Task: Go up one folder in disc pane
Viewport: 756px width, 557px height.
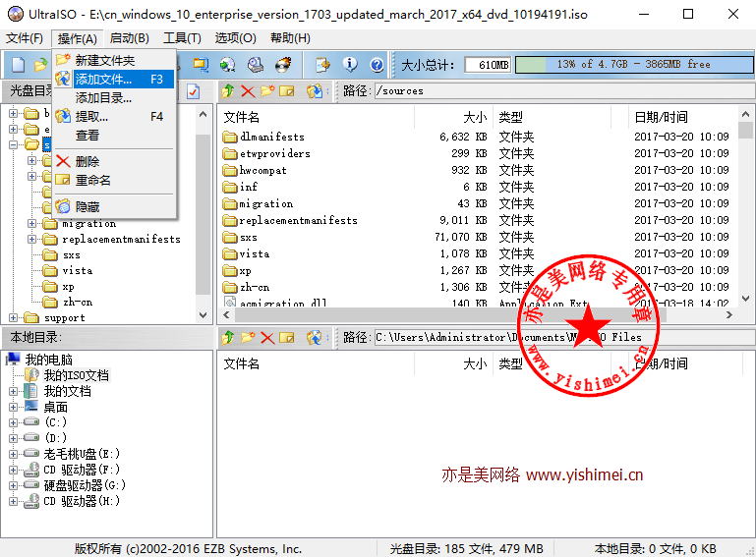Action: click(228, 91)
